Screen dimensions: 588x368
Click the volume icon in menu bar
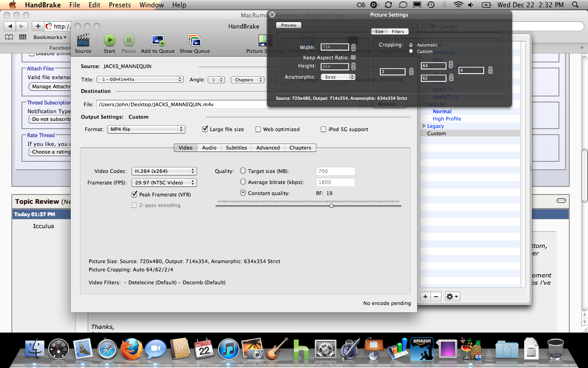pyautogui.click(x=472, y=5)
